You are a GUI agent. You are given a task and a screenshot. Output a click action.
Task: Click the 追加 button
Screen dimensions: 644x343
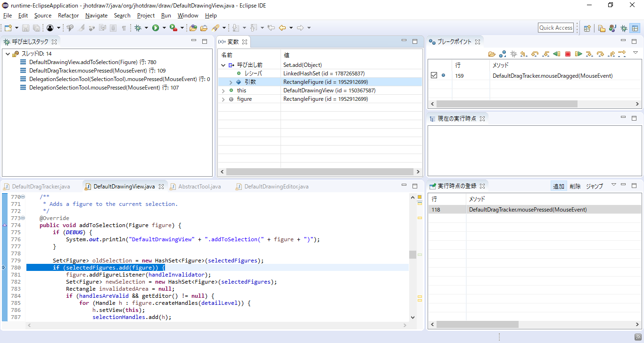click(x=559, y=186)
